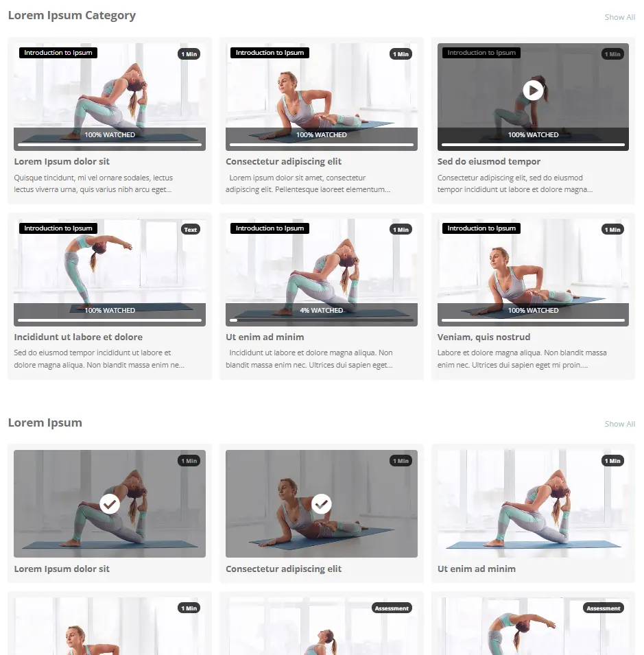The image size is (644, 655).
Task: Open the Ut enim ad minim thumbnail in Lorem Ipsum section
Action: (x=533, y=503)
